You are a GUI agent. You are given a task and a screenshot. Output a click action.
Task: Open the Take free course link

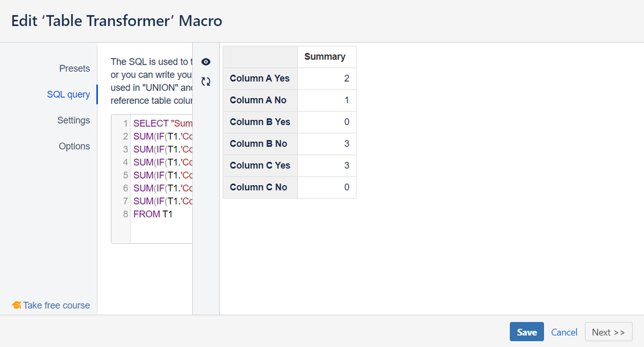click(x=57, y=305)
